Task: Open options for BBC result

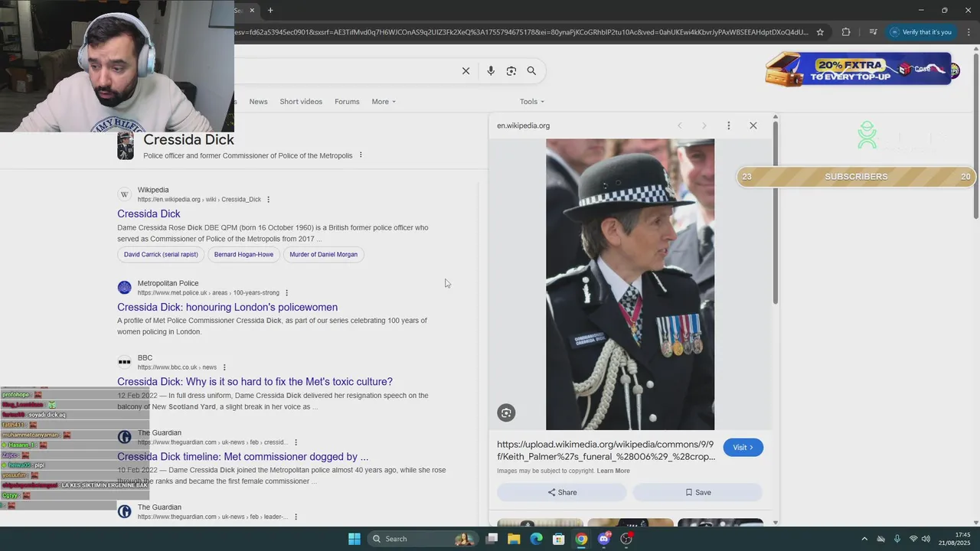Action: tap(224, 367)
